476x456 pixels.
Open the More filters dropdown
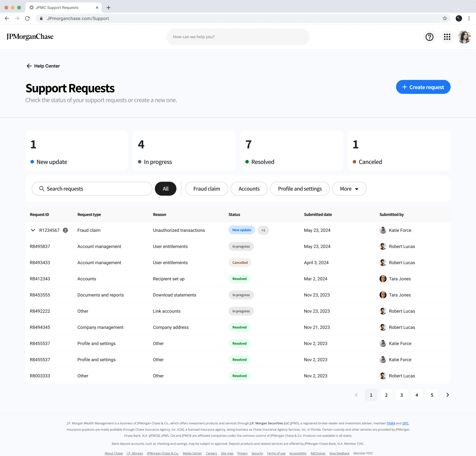pos(349,189)
